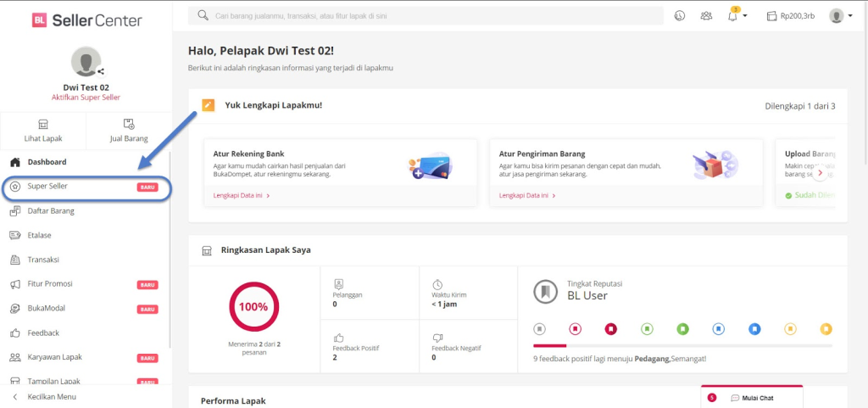Open the notification bell
This screenshot has width=868, height=408.
(733, 16)
